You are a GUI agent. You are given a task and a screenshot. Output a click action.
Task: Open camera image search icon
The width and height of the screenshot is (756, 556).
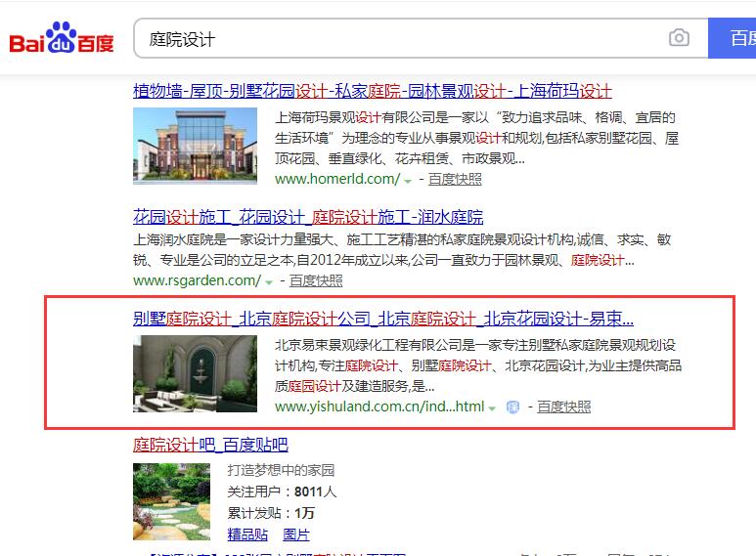(x=679, y=37)
